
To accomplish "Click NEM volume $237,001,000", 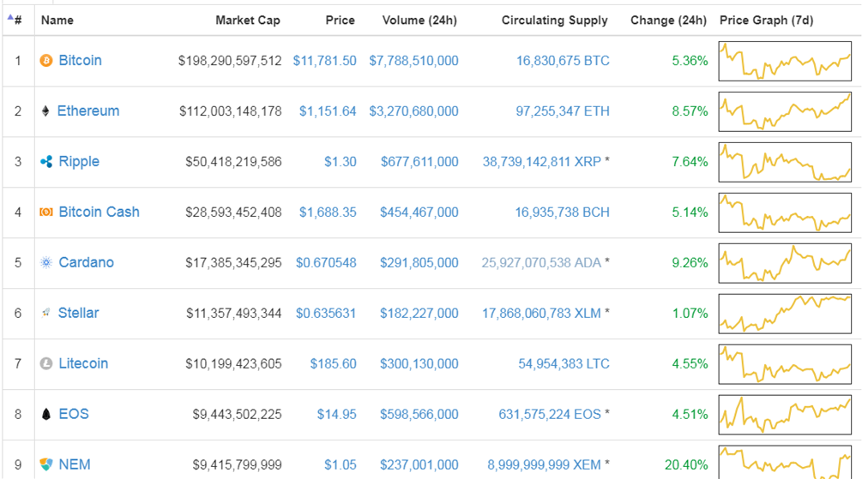I will pos(419,464).
